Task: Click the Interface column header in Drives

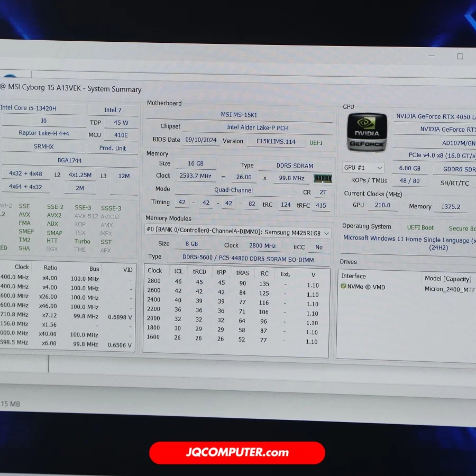Action: pos(354,276)
